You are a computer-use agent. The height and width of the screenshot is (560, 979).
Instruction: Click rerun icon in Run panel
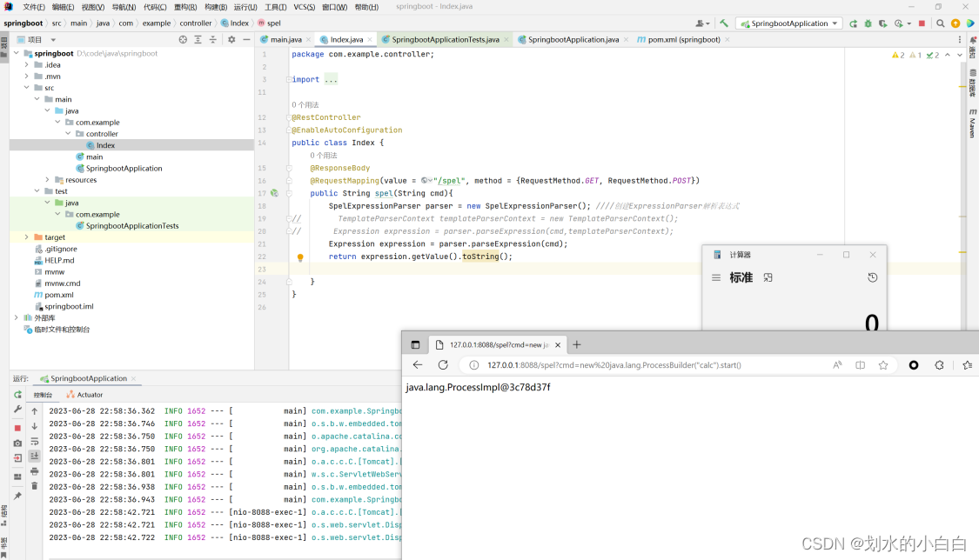[17, 395]
